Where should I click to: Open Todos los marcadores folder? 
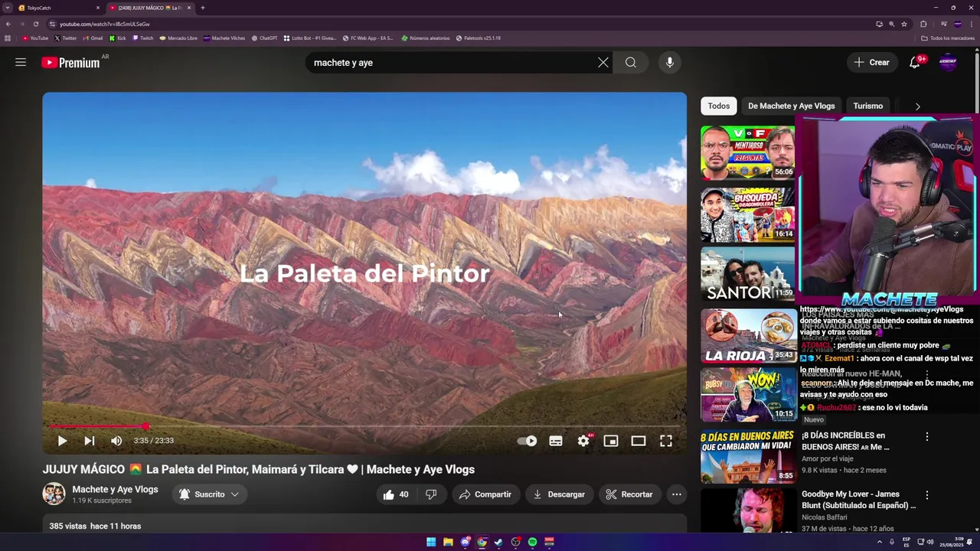[x=948, y=37]
